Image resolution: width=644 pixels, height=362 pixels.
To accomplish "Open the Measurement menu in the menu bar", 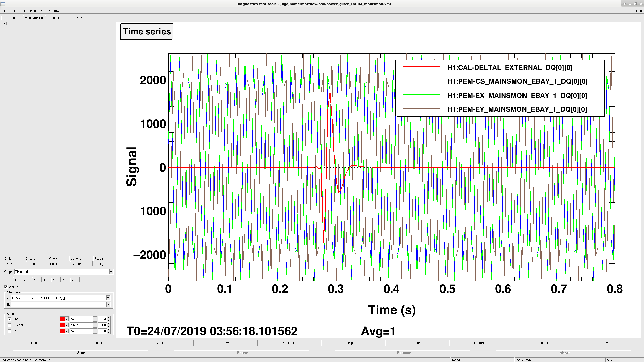I will (x=27, y=11).
